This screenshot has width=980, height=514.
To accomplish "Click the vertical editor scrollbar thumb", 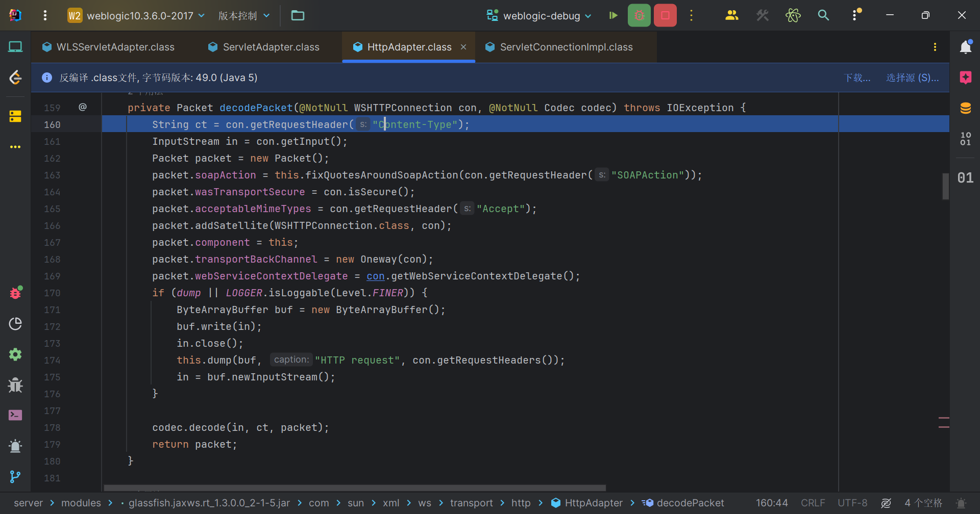I will (x=945, y=186).
